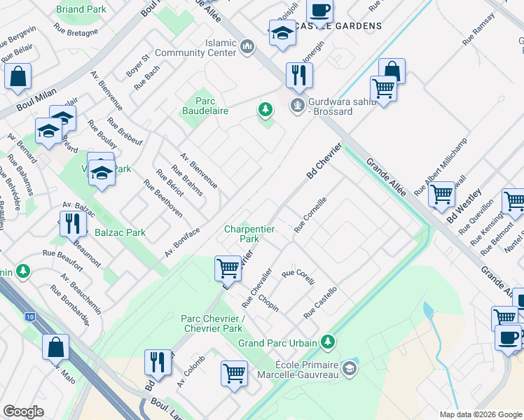Click the Grand Parc Urbain tree pin
Screen dimensions: 524x420
pos(328,342)
